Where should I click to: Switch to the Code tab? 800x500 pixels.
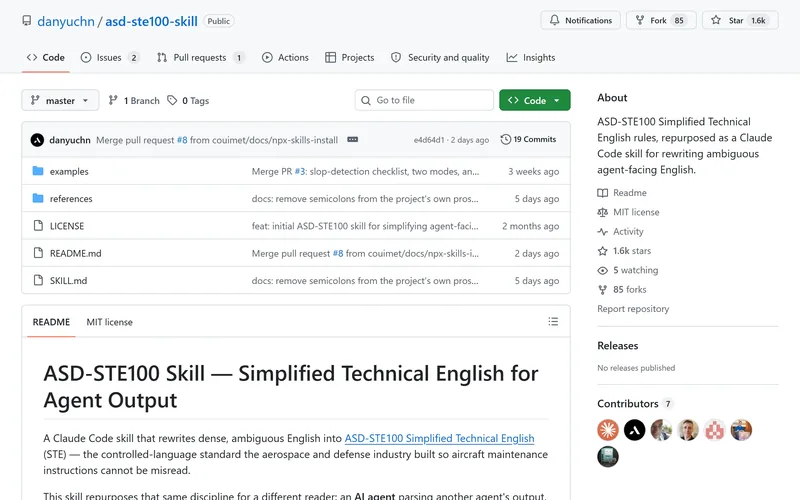(x=46, y=58)
